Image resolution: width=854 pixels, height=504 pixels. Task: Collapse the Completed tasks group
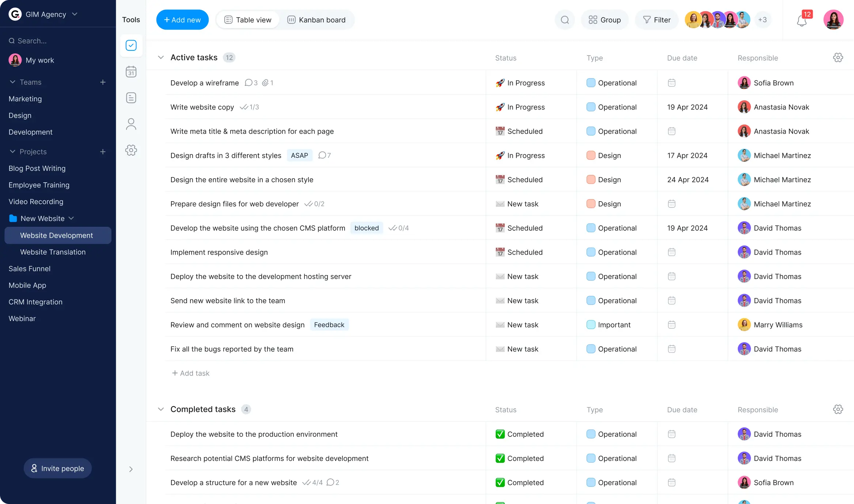coord(161,409)
